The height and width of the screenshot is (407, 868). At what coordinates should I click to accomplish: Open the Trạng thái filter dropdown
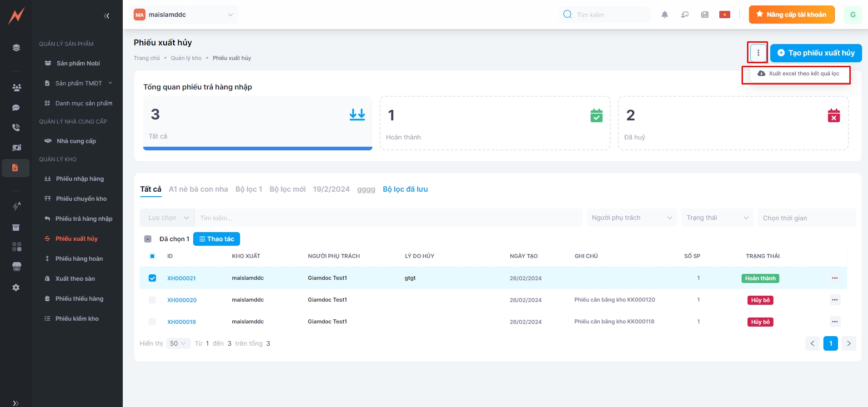tap(717, 218)
